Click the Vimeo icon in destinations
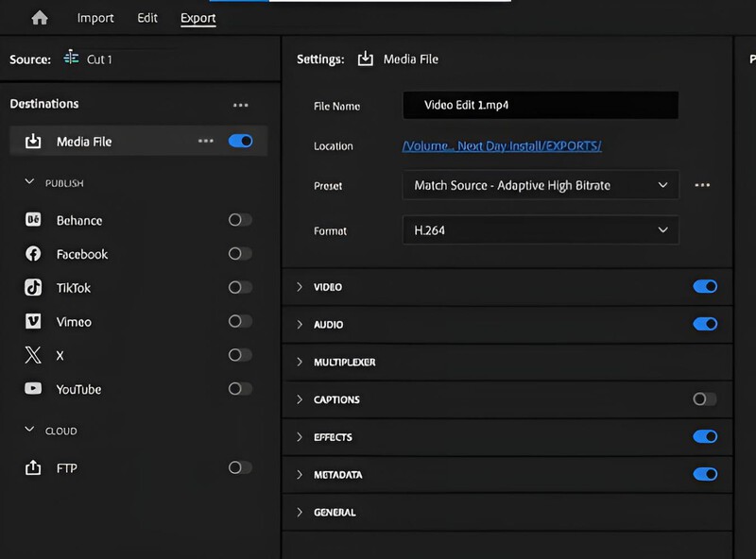This screenshot has height=559, width=756. [33, 322]
